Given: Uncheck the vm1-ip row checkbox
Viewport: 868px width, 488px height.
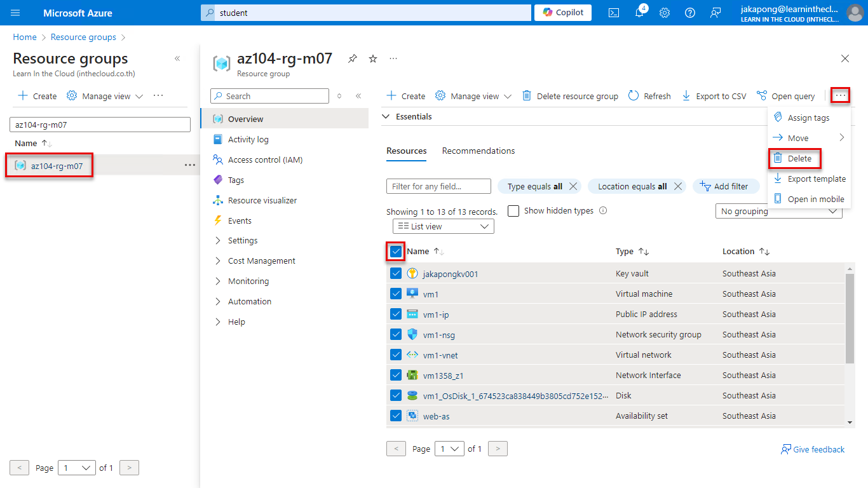Looking at the screenshot, I should pyautogui.click(x=396, y=315).
